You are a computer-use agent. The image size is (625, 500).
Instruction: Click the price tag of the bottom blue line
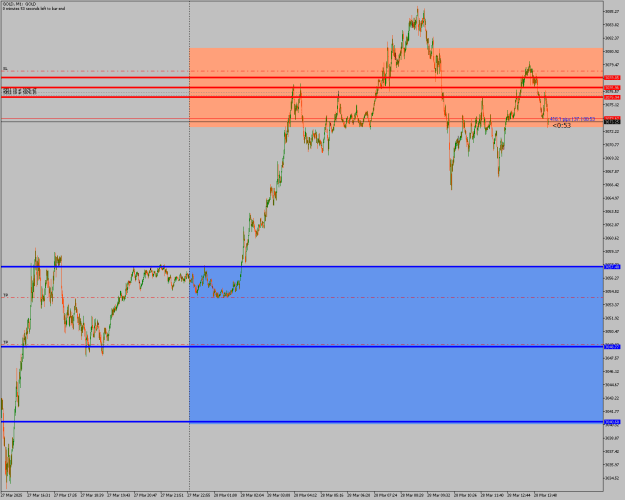click(x=612, y=422)
